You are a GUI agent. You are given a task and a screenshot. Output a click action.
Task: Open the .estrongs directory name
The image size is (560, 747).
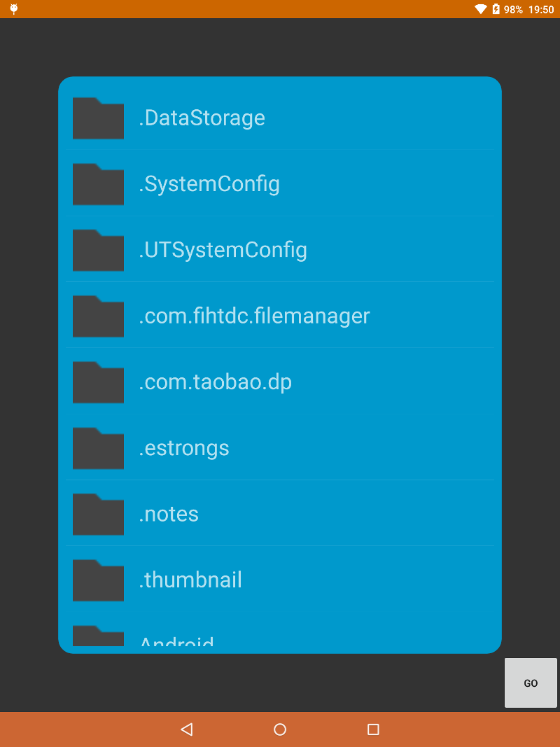(x=184, y=448)
